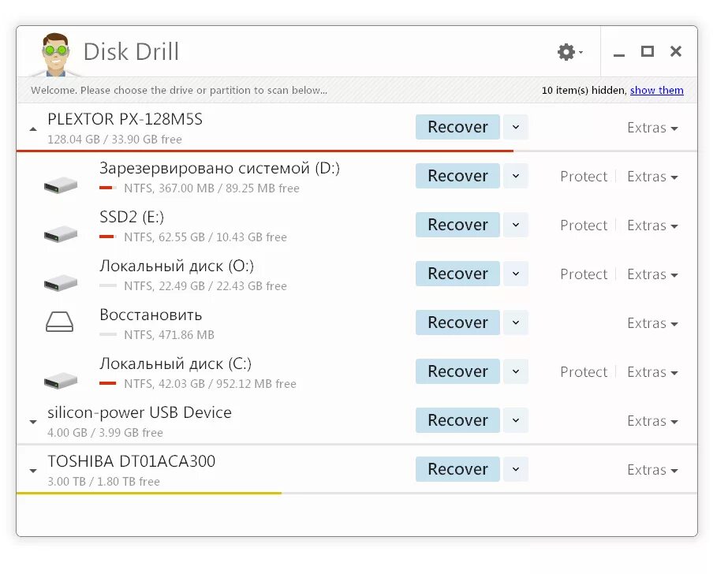
Task: Open Recover options dropdown for SSD2 (E:)
Action: 516,225
